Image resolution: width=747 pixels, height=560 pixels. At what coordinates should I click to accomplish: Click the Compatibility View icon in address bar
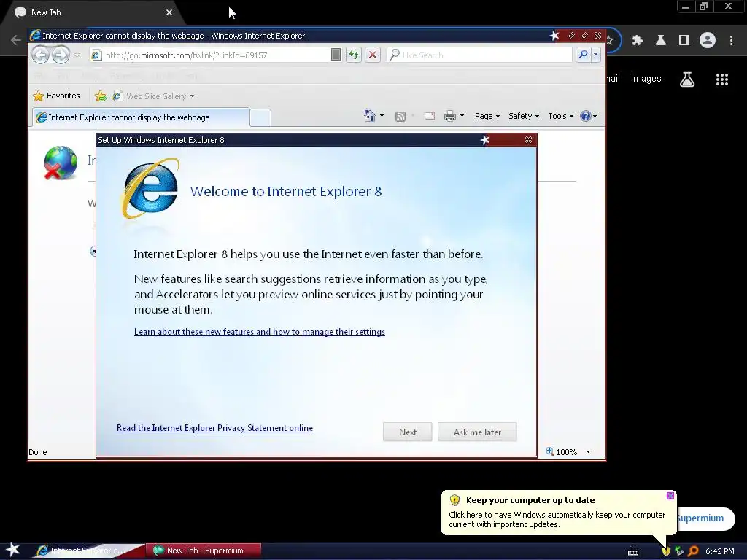pos(336,55)
